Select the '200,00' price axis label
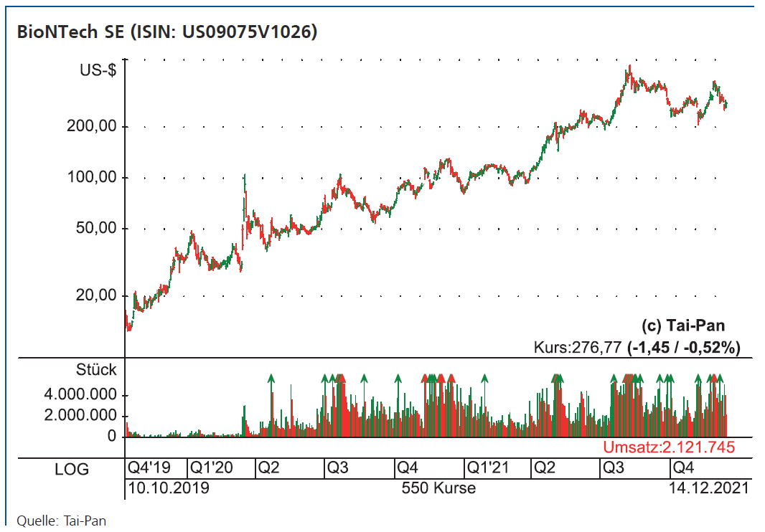The image size is (765, 532). [x=92, y=126]
